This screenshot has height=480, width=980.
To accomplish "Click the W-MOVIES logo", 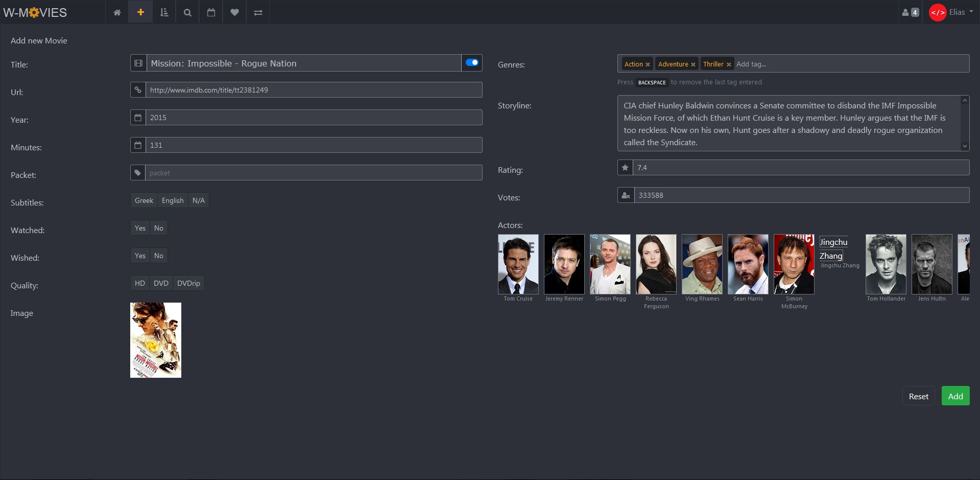I will [35, 12].
